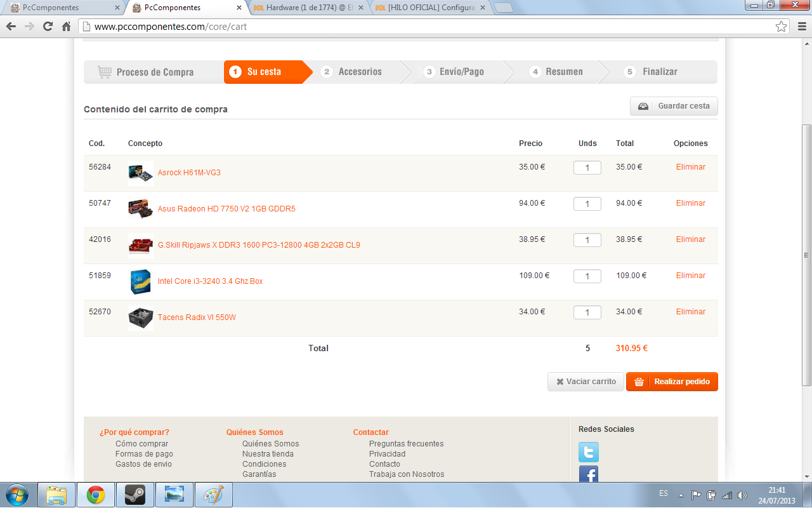Click the ES language indicator
The image size is (812, 508).
(x=664, y=493)
